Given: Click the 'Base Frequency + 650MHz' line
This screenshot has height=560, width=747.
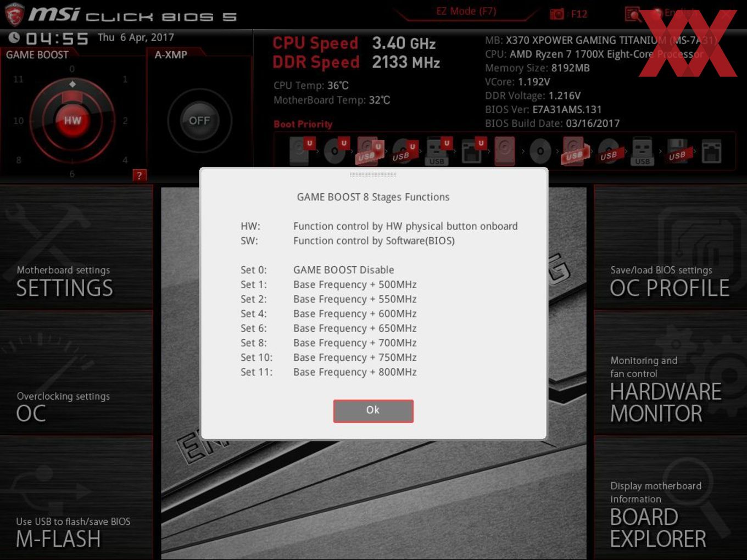Looking at the screenshot, I should pyautogui.click(x=355, y=328).
